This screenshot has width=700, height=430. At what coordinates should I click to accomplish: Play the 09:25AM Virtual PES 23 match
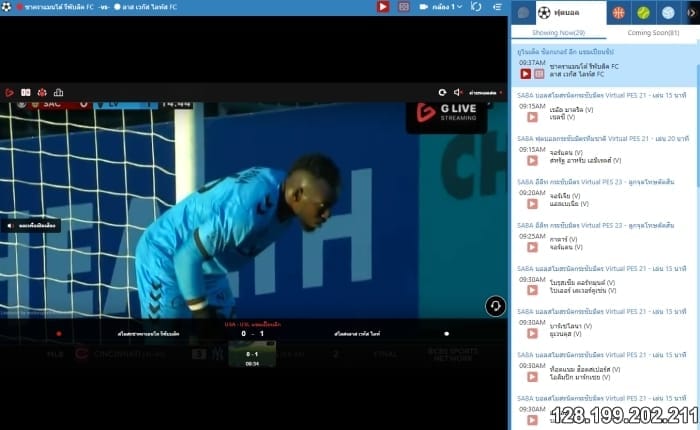coord(532,247)
